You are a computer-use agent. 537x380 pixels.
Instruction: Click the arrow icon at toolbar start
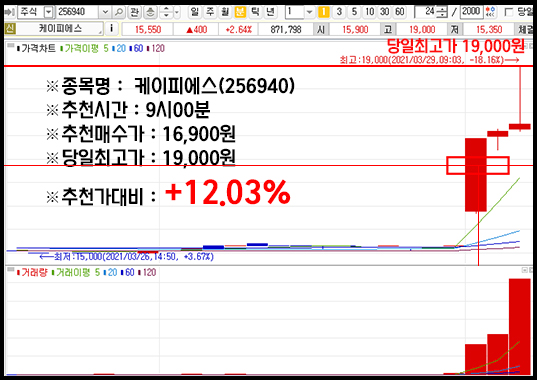9,12
